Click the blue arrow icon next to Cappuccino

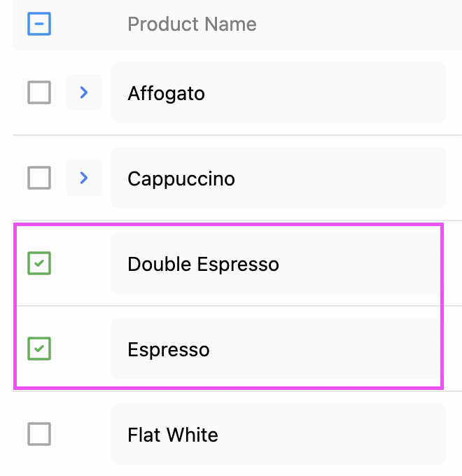pos(84,178)
